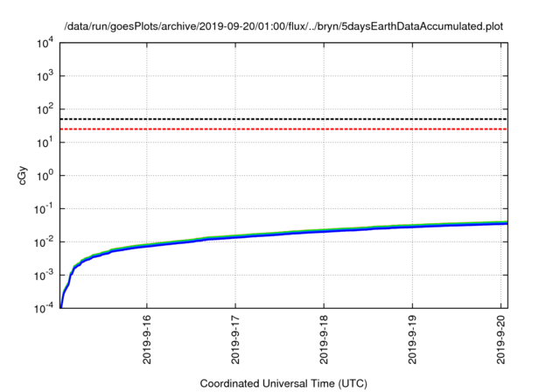
Task: Click the 10^-3 y-axis tick label
Action: (x=45, y=276)
